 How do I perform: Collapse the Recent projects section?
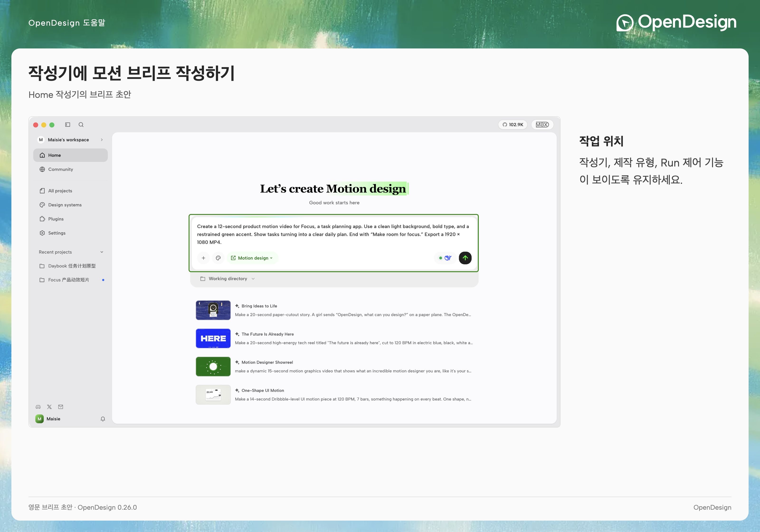coord(102,252)
